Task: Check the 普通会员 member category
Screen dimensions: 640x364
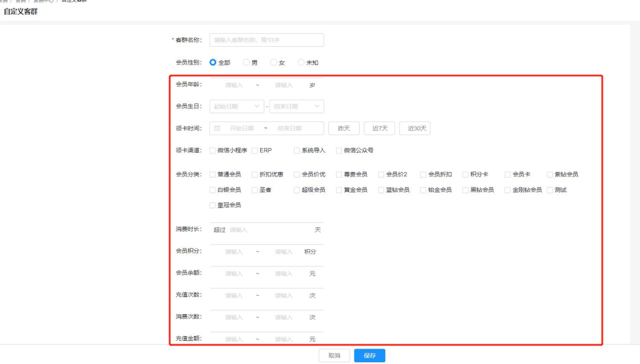Action: pyautogui.click(x=212, y=174)
